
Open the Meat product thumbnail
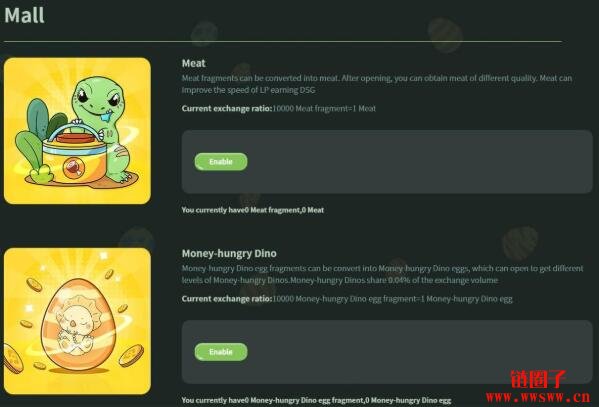(77, 131)
